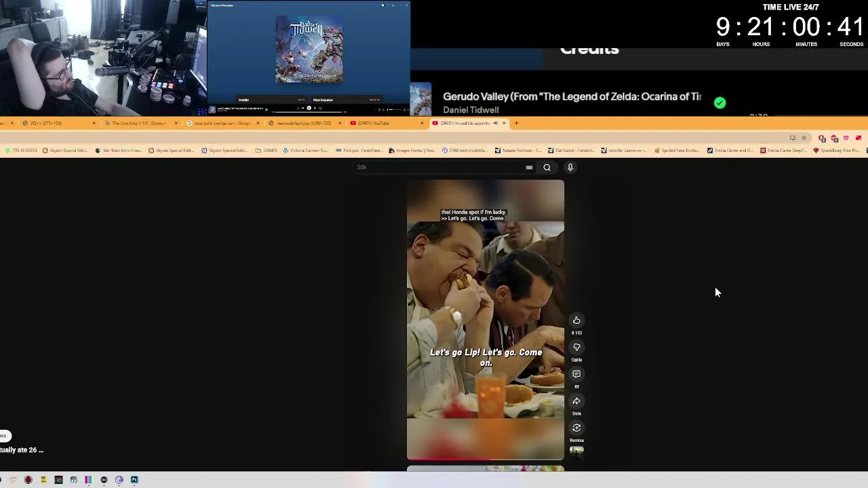Switch to the (29951) YouTube tab
The height and width of the screenshot is (488, 868).
(x=386, y=123)
